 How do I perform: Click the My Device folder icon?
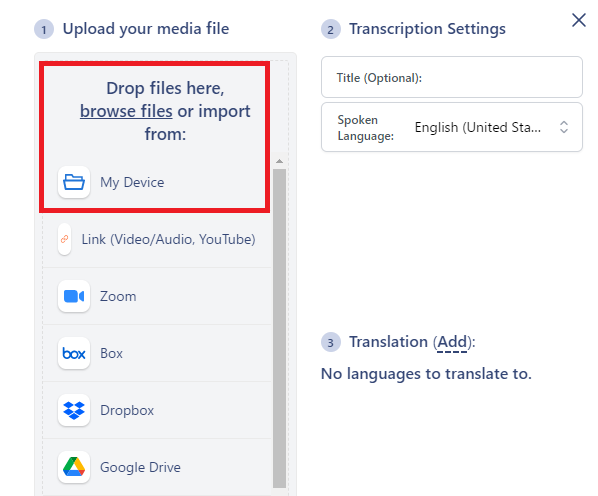[x=74, y=182]
